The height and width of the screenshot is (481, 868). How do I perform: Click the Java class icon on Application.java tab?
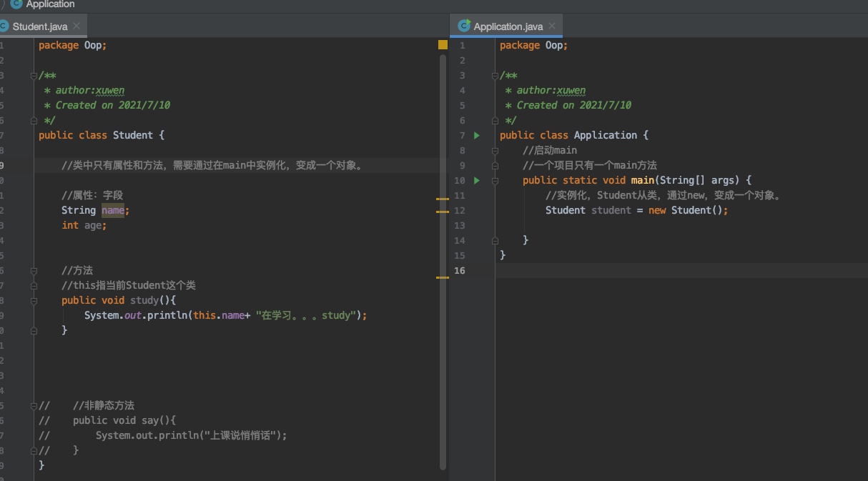click(463, 25)
